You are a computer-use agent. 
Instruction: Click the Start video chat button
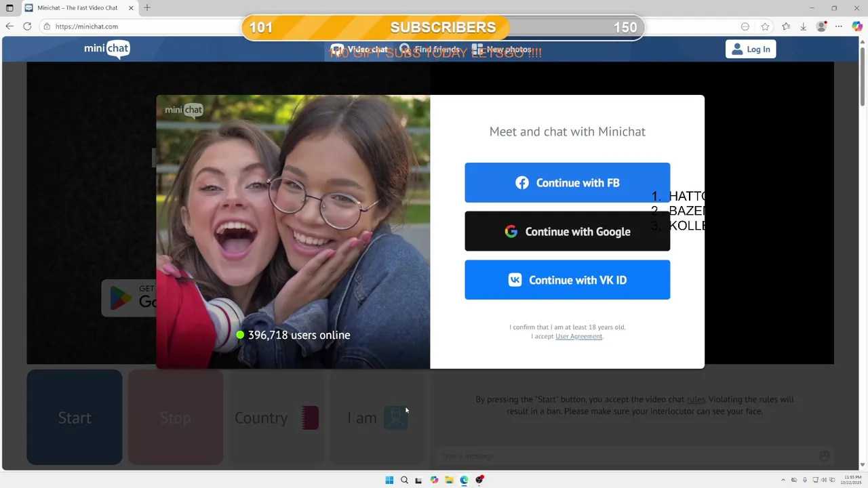(x=75, y=418)
